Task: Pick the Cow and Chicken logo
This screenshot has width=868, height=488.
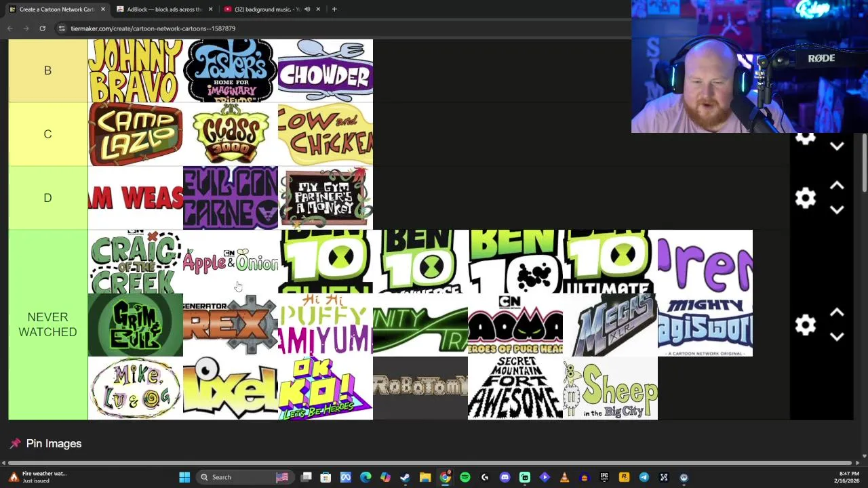Action: [325, 134]
